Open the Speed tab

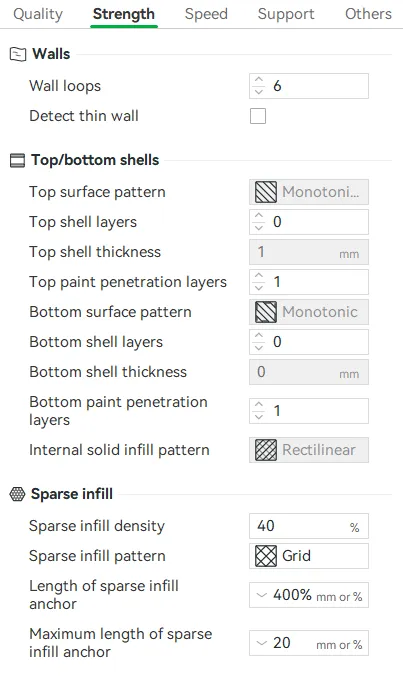[x=206, y=14]
